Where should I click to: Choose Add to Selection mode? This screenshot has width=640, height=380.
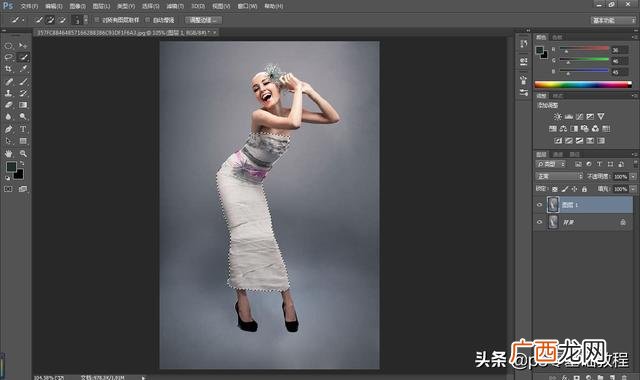50,20
